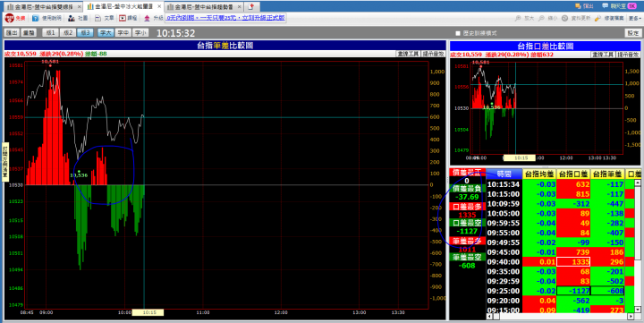Click the table's horizontal scrollbar right arrow
This screenshot has width=644, height=323.
pos(631,317)
